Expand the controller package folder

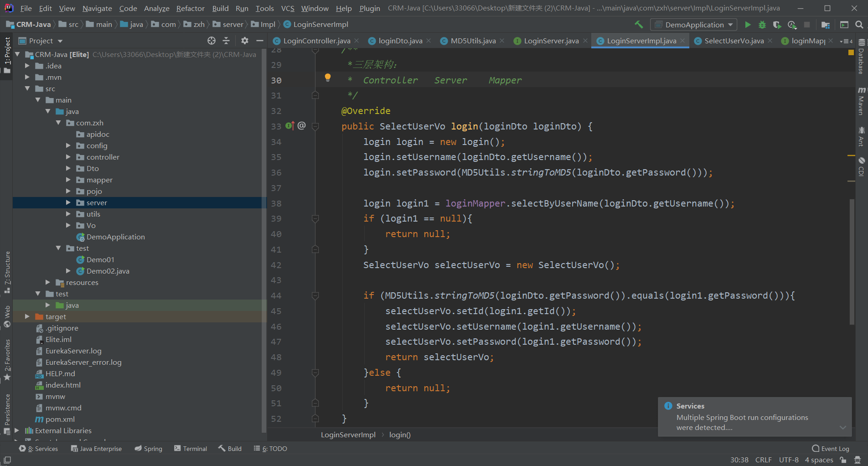[x=68, y=157]
